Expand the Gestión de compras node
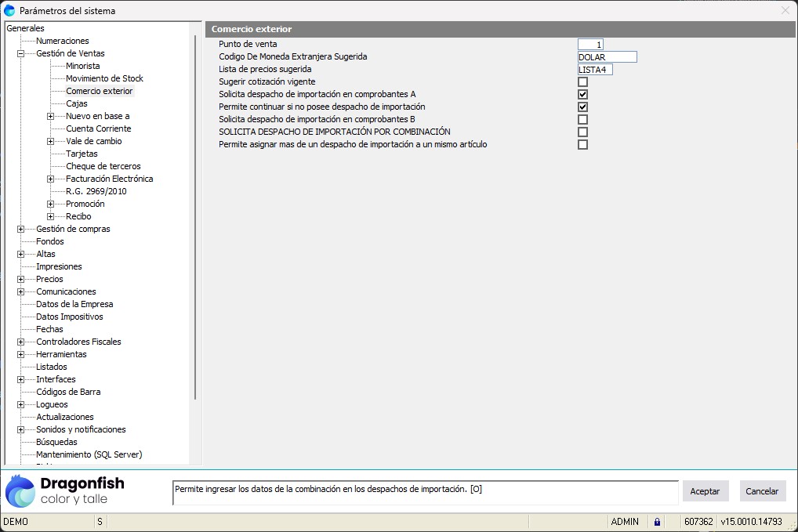Screen dimensions: 798x532 click(x=20, y=230)
